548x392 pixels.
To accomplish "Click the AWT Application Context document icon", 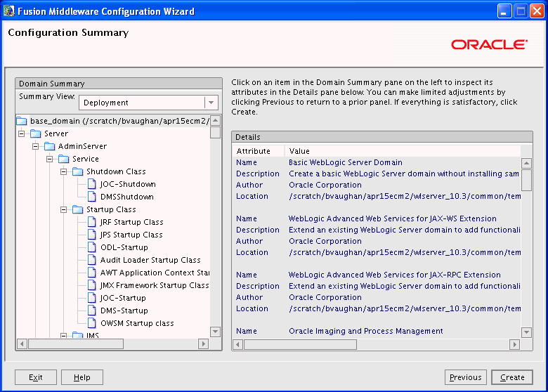I will point(92,273).
